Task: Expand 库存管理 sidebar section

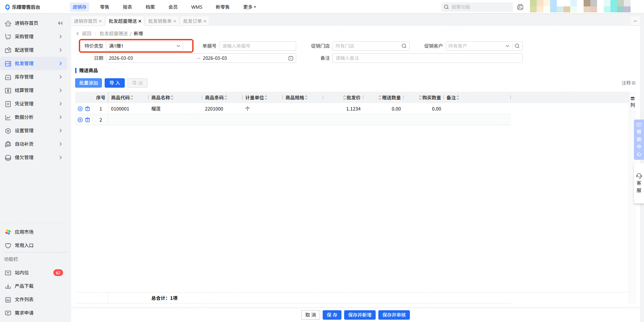Action: click(34, 77)
